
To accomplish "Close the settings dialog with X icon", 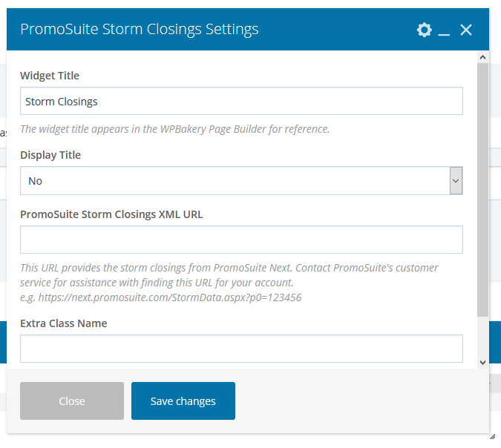I will tap(466, 30).
